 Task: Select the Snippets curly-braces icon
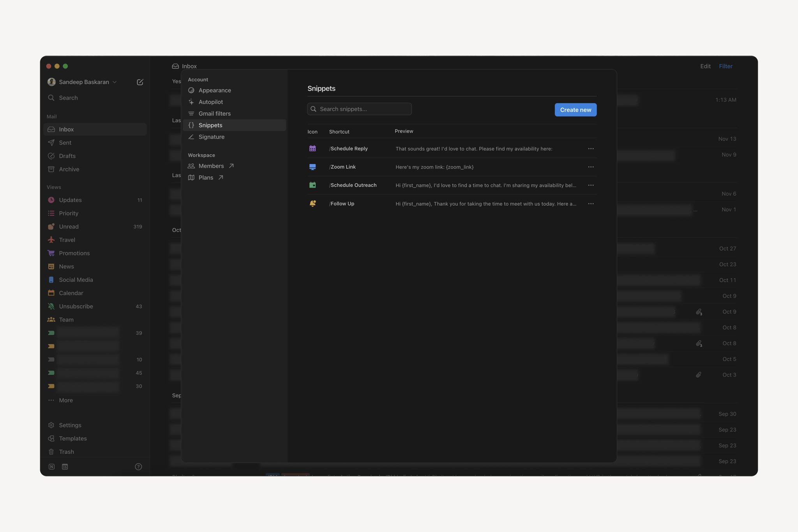click(191, 125)
